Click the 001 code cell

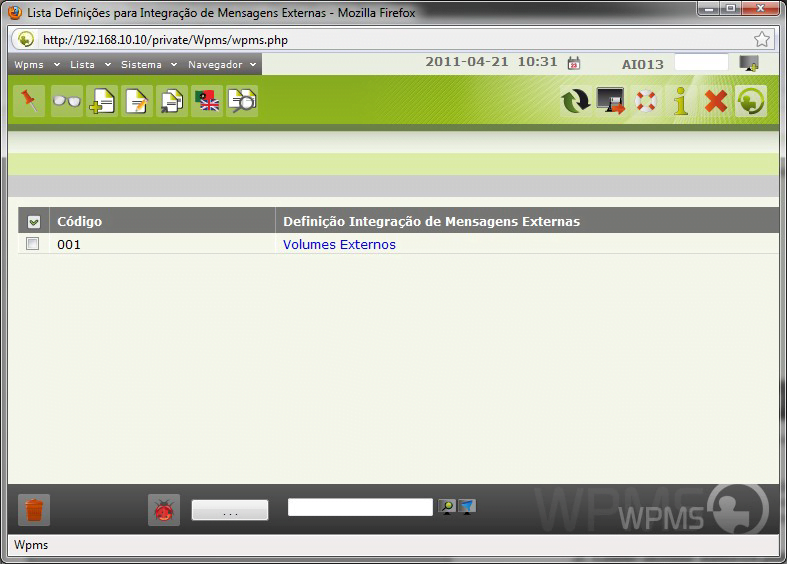pos(69,244)
